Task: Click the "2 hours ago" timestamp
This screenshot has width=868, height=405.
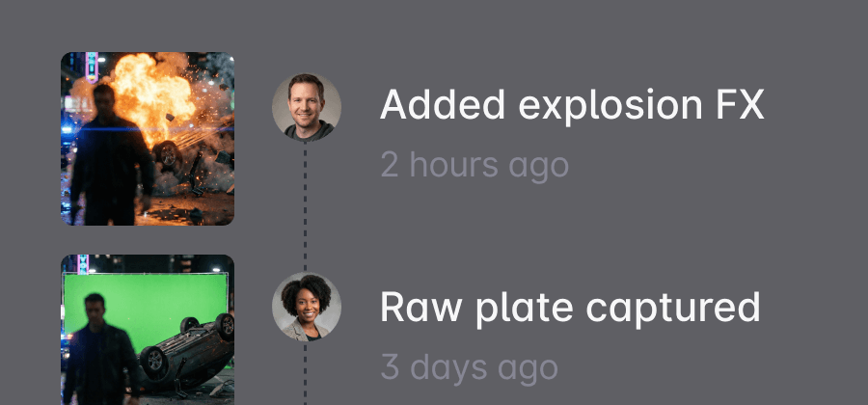Action: click(x=475, y=165)
